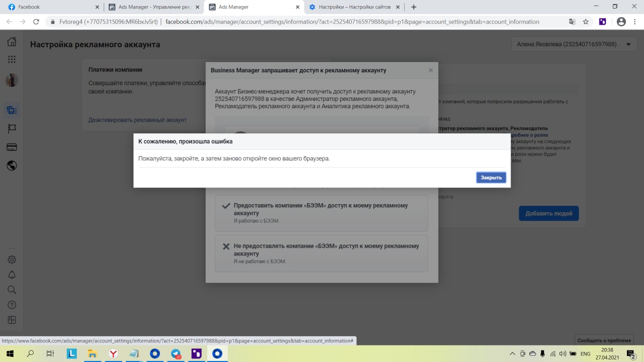Image resolution: width=644 pixels, height=362 pixels.
Task: Toggle sidebar panel icon at bottom
Action: tap(12, 320)
